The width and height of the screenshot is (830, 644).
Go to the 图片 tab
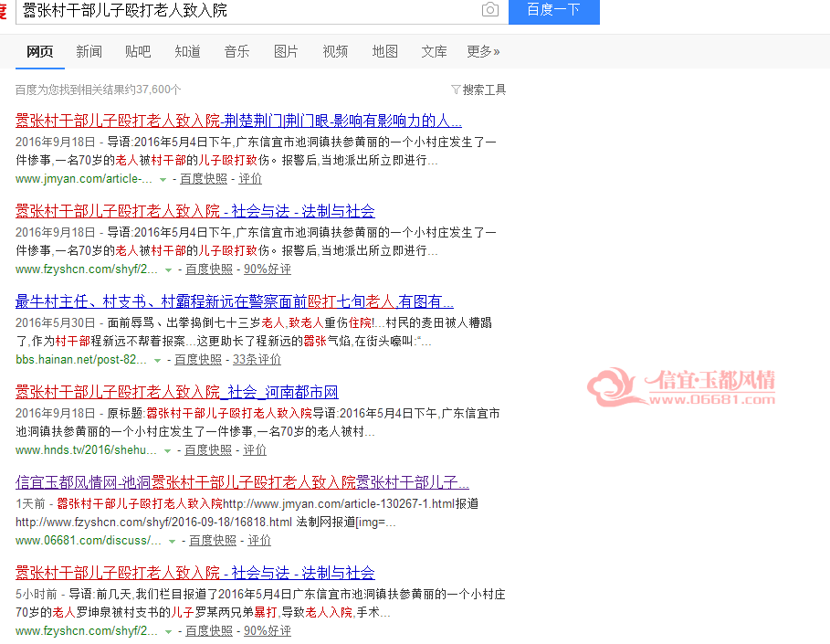coord(286,51)
